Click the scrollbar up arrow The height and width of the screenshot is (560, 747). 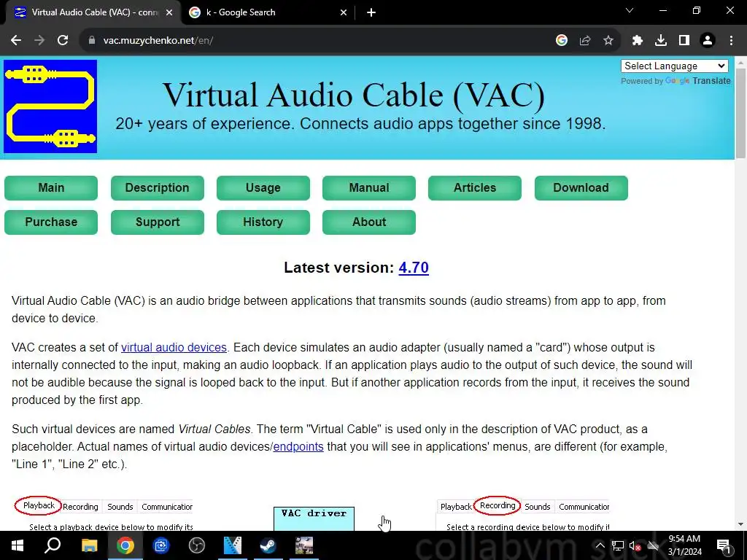pyautogui.click(x=740, y=63)
